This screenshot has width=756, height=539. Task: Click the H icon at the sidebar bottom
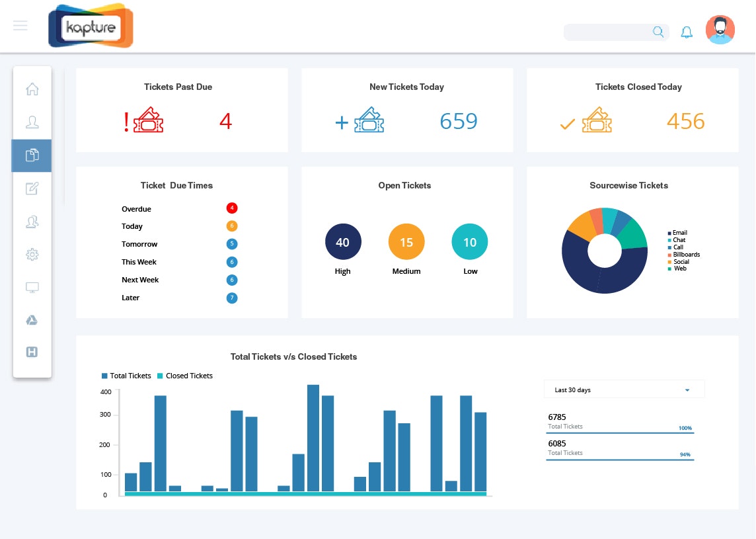click(32, 352)
